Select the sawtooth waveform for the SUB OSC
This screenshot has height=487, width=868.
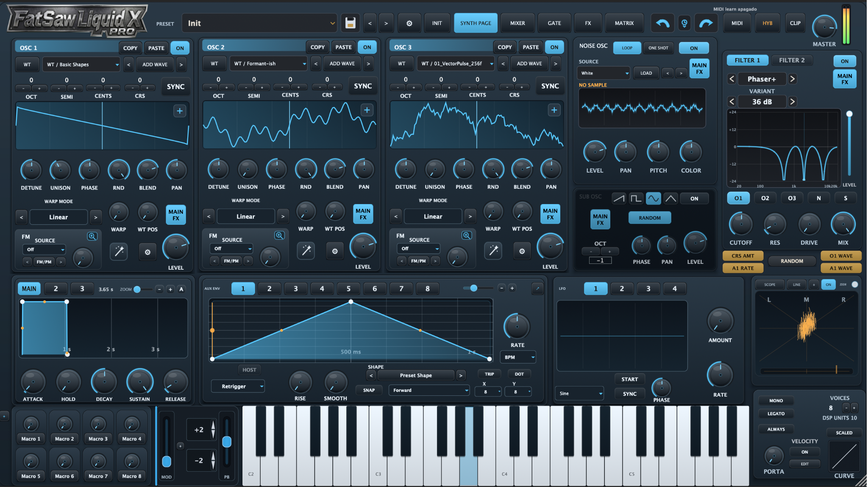pyautogui.click(x=619, y=198)
